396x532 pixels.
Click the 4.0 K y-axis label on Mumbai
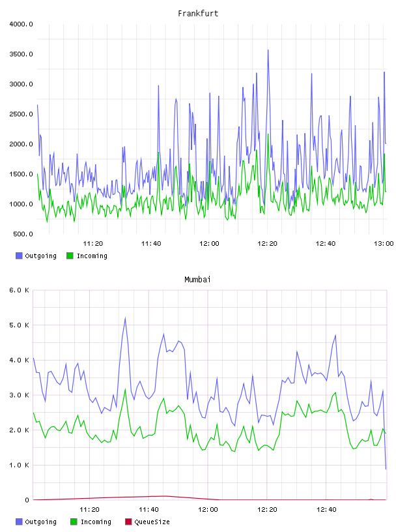(x=19, y=360)
